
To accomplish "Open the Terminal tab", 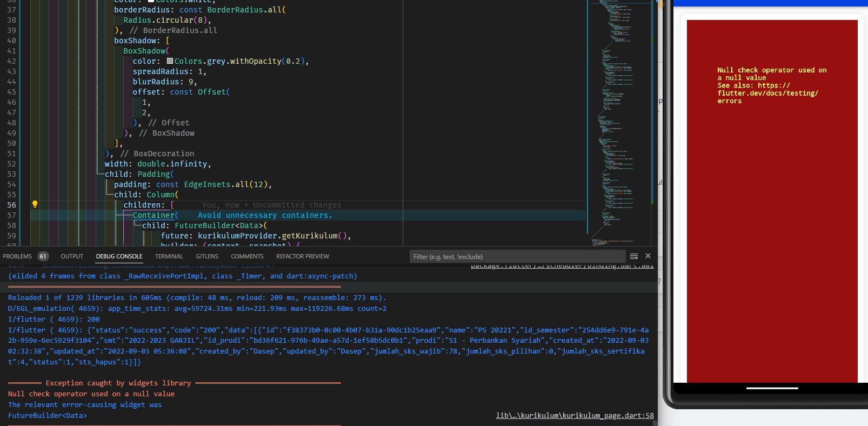I will click(169, 256).
